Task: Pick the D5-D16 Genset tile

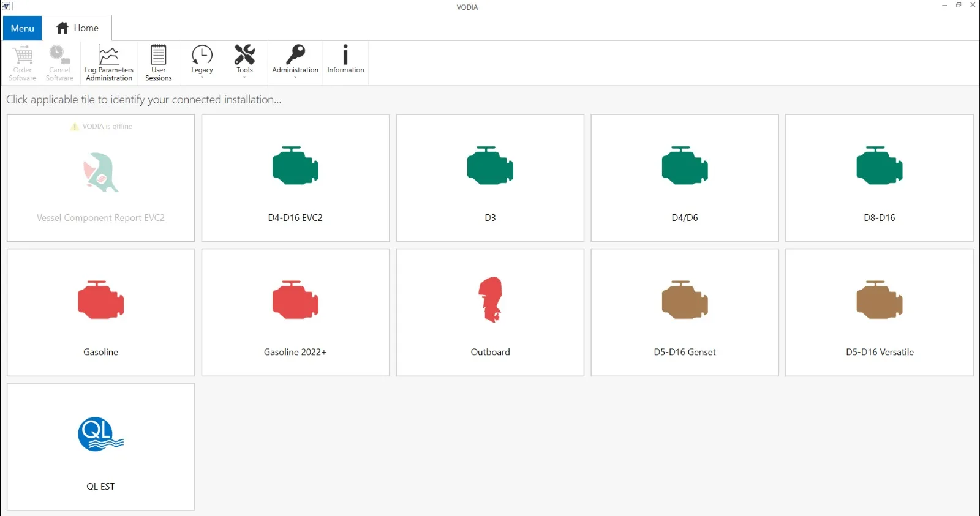Action: tap(685, 312)
